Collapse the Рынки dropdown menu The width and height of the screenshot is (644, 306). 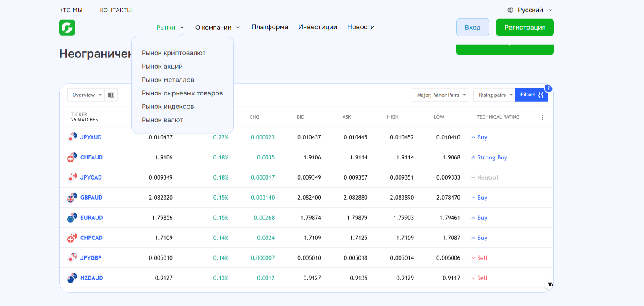[170, 27]
